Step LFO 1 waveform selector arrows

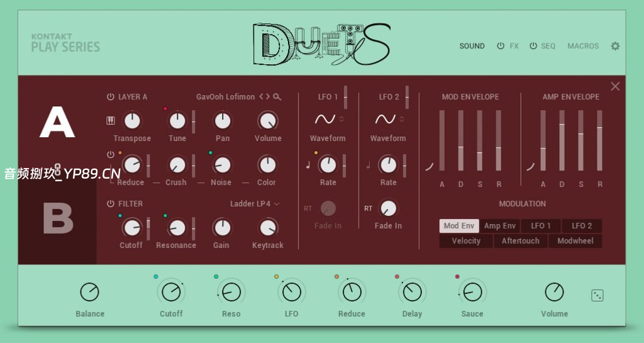pyautogui.click(x=341, y=119)
